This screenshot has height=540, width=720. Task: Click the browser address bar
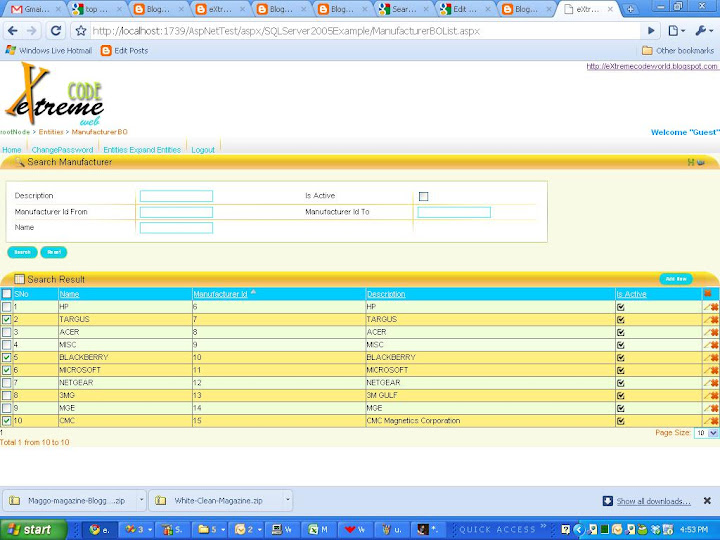coord(365,31)
